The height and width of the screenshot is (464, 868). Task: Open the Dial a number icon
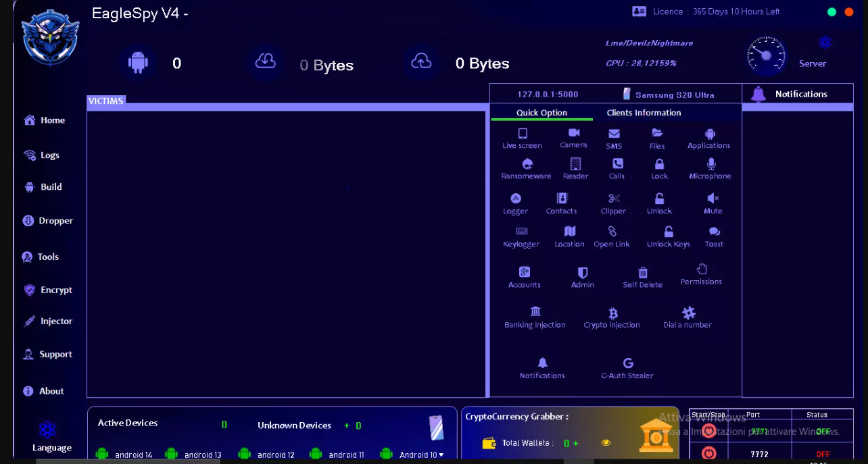(688, 313)
